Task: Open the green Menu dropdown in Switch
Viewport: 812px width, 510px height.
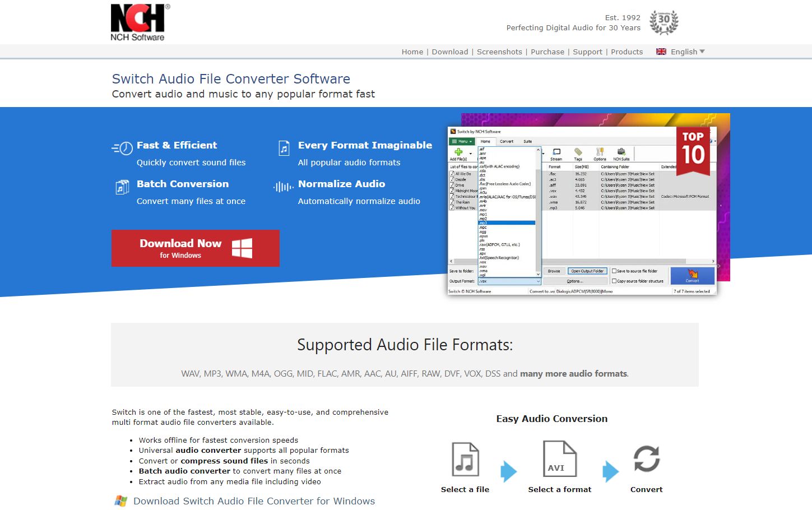Action: pyautogui.click(x=462, y=141)
